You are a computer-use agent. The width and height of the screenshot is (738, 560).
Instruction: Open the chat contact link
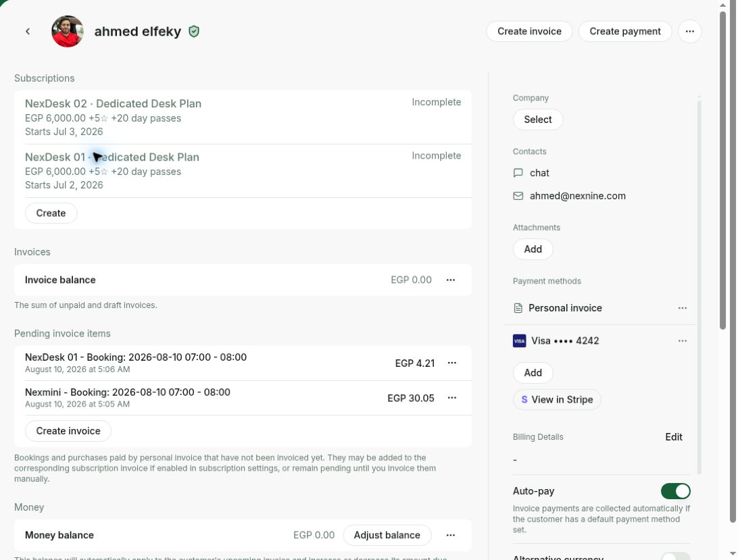click(539, 173)
